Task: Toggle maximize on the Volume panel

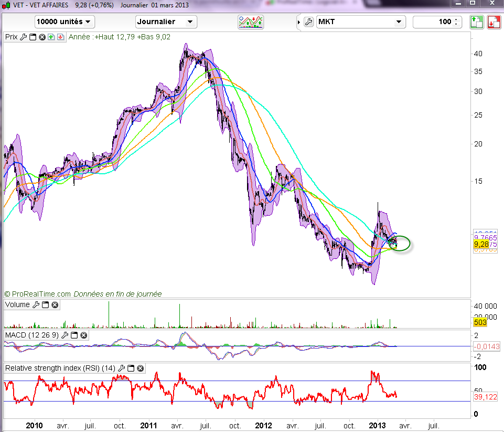Action: point(45,305)
